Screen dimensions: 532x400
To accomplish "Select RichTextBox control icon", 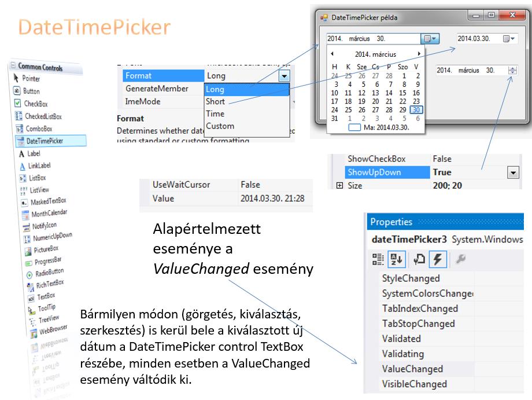I will tap(31, 287).
